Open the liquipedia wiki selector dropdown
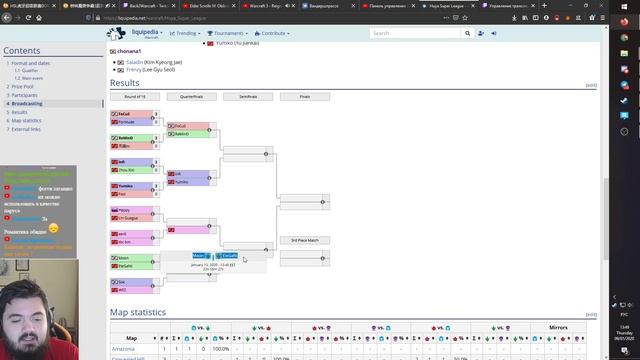 [x=147, y=32]
